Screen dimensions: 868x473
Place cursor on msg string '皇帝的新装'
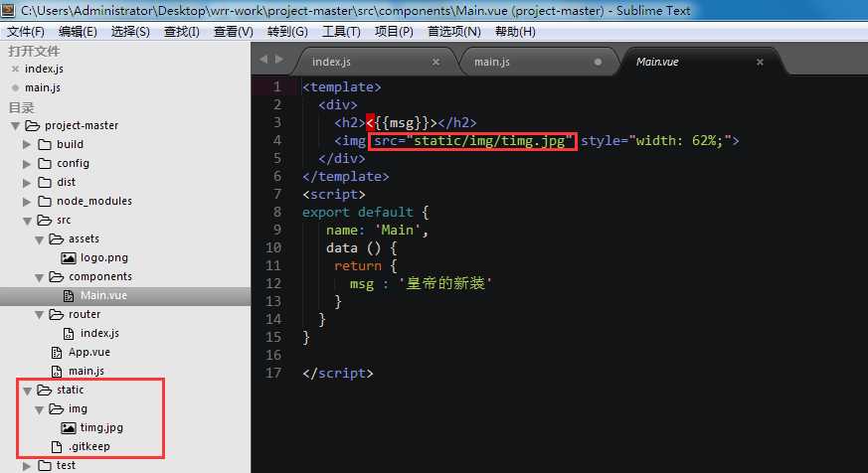coord(445,284)
